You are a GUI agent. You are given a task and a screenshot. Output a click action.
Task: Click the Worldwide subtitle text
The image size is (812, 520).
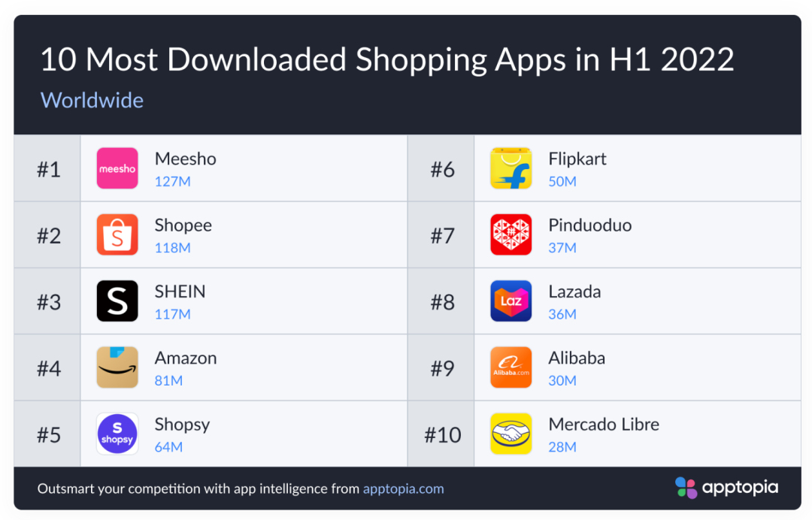(92, 100)
